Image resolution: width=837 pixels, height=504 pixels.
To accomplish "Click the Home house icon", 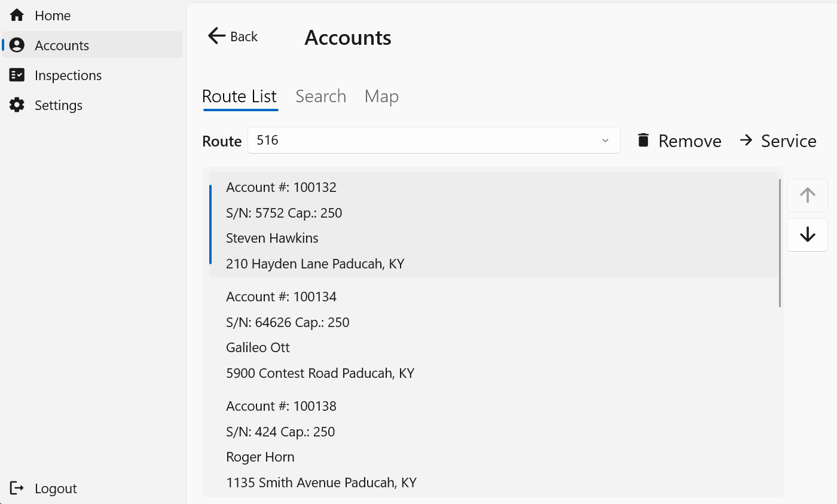I will pos(17,16).
